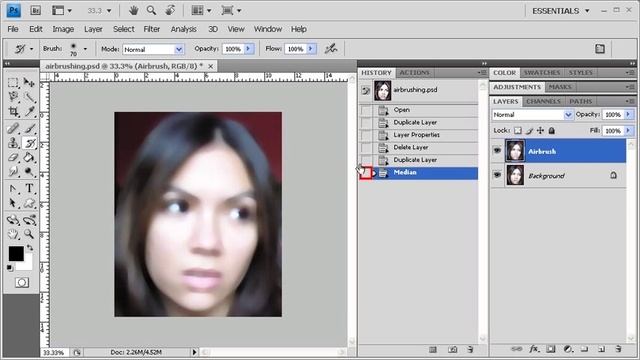Reset to default foreground and background colors
Viewport: 640px width, 360px height.
coord(9,268)
